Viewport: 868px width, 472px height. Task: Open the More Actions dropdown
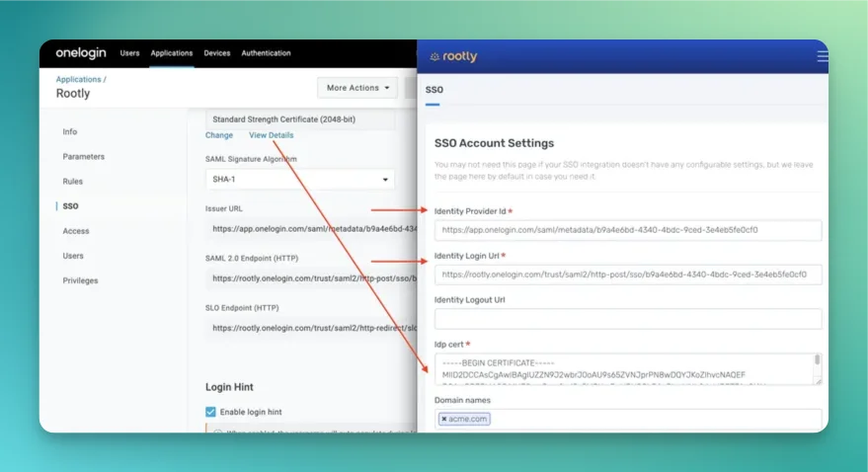(x=357, y=88)
